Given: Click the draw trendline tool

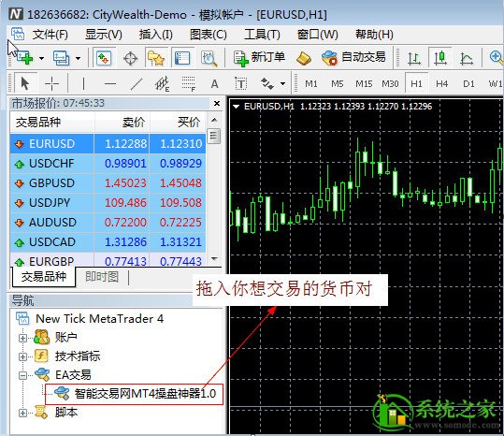Looking at the screenshot, I should 137,84.
